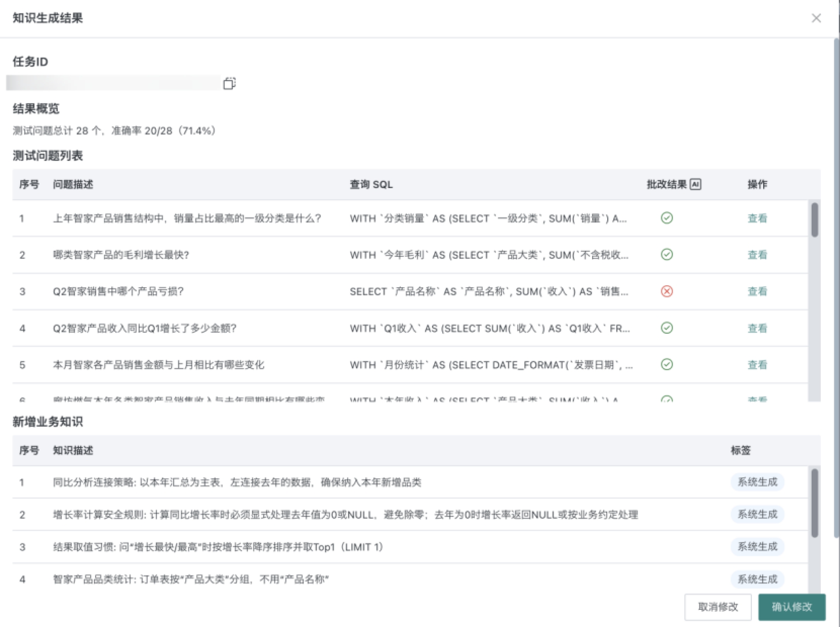Open 查看 for question 2
840x627 pixels.
(x=758, y=255)
